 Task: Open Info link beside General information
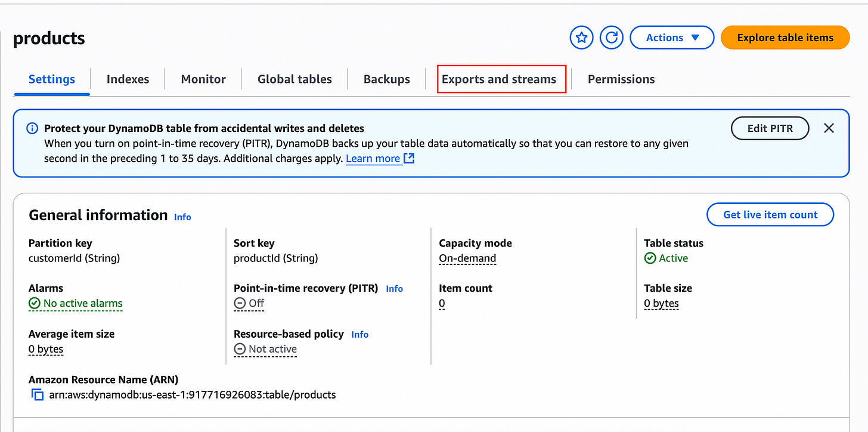tap(182, 217)
